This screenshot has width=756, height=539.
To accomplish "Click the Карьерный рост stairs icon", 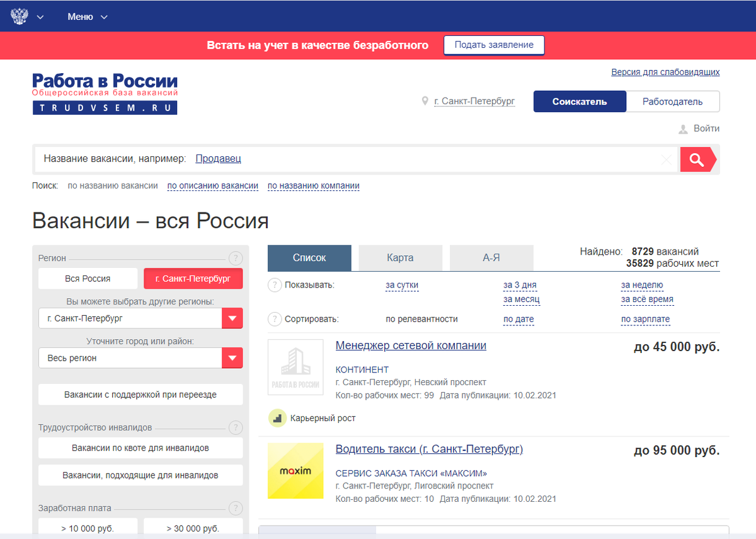I will (277, 418).
